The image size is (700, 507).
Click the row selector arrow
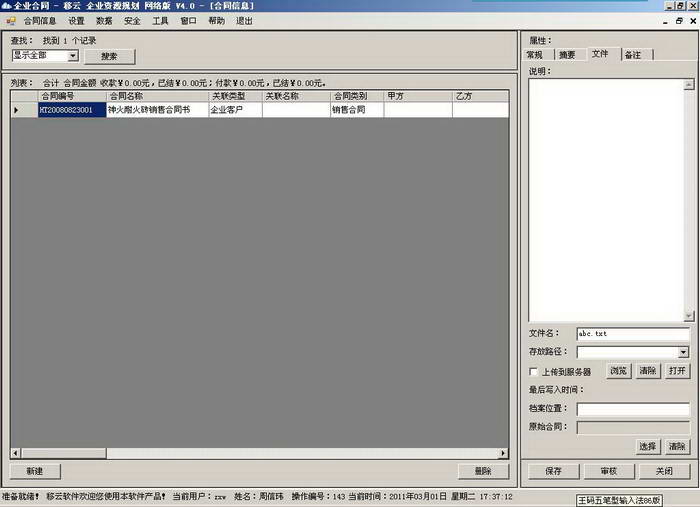[24, 110]
